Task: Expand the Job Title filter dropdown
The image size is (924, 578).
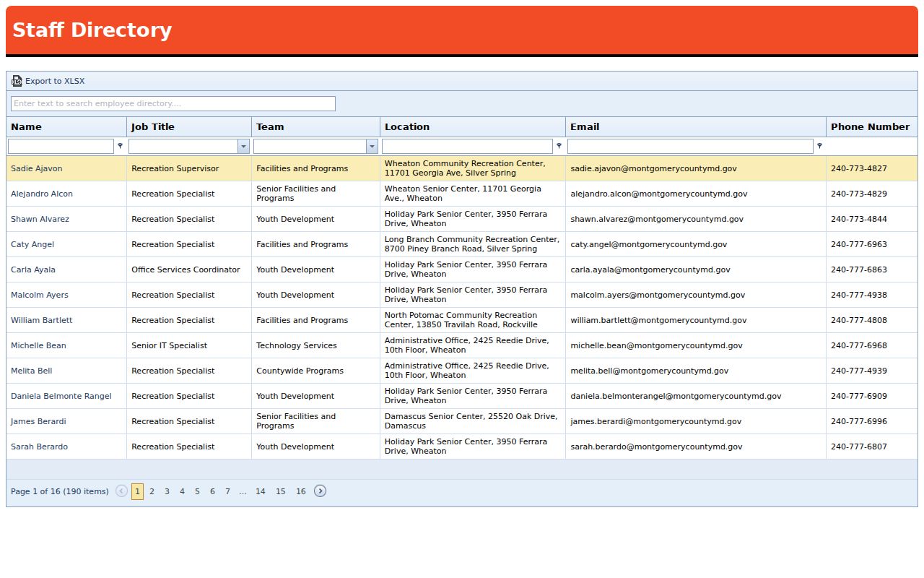Action: (x=243, y=146)
